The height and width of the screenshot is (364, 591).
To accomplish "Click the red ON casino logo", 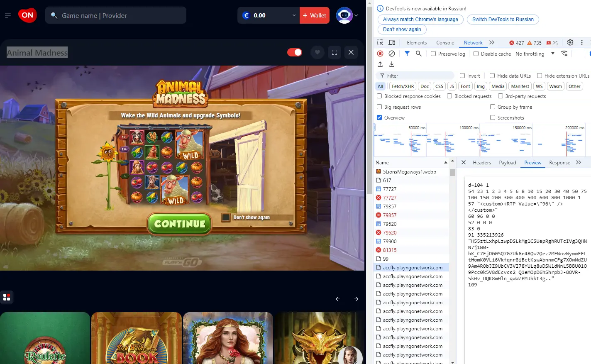I will pyautogui.click(x=27, y=15).
